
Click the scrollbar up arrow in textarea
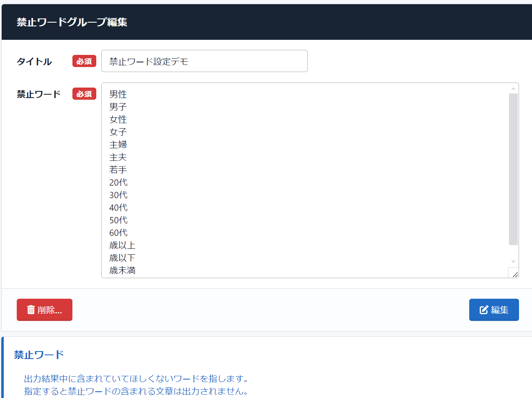(x=513, y=88)
